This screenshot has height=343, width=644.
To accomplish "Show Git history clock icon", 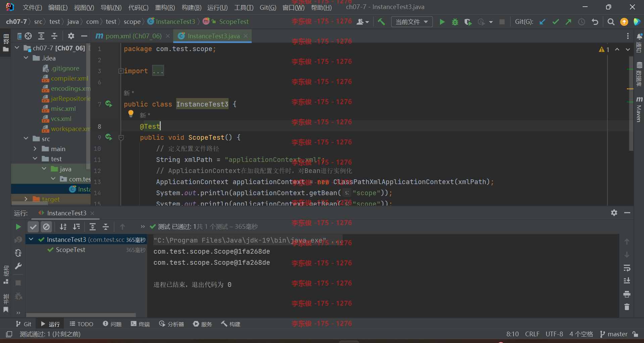I will coord(582,22).
